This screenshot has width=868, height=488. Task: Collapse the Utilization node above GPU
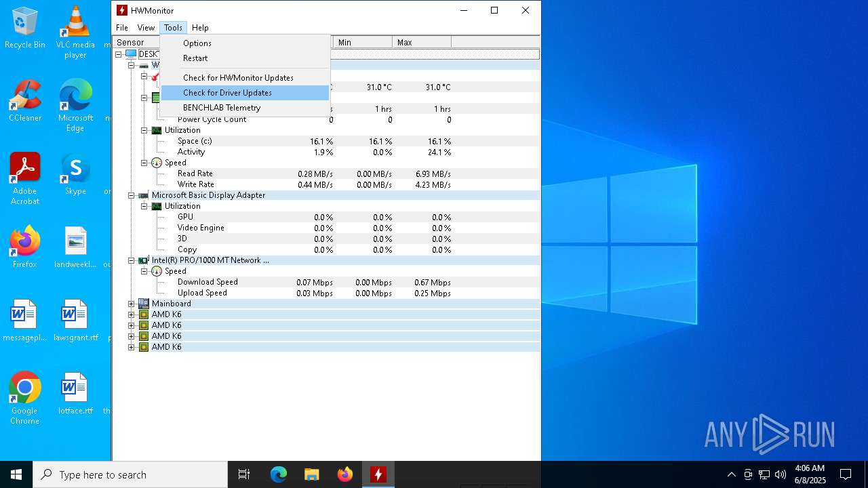(144, 206)
